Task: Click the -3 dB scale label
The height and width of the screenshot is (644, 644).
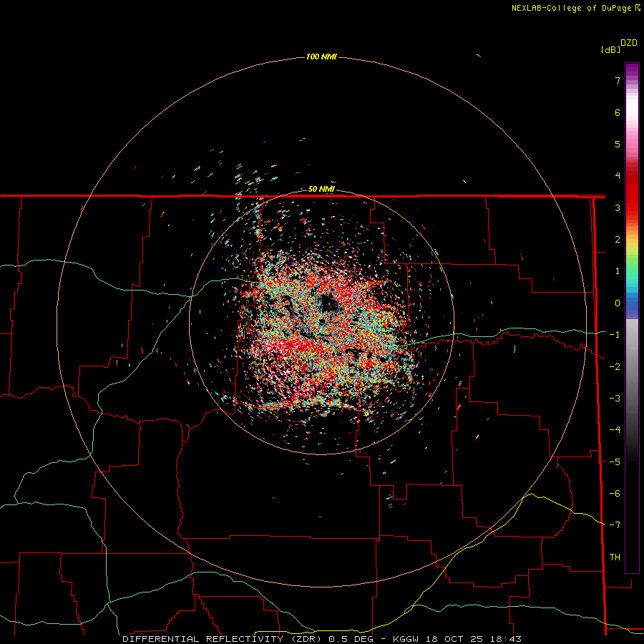Action: (x=615, y=399)
